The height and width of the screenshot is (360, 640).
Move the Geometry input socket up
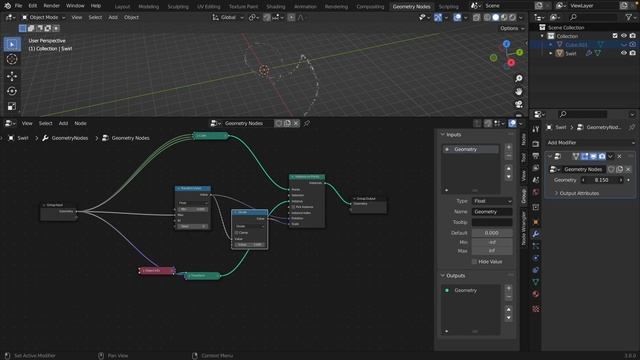[509, 168]
